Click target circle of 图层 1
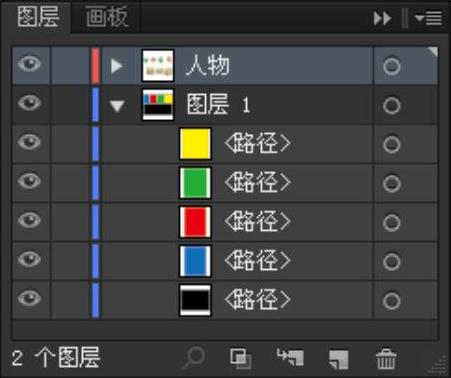The image size is (451, 378). (392, 106)
